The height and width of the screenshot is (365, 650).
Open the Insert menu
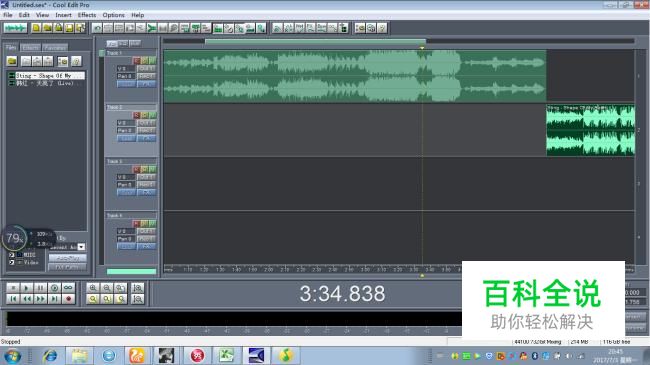click(x=63, y=15)
